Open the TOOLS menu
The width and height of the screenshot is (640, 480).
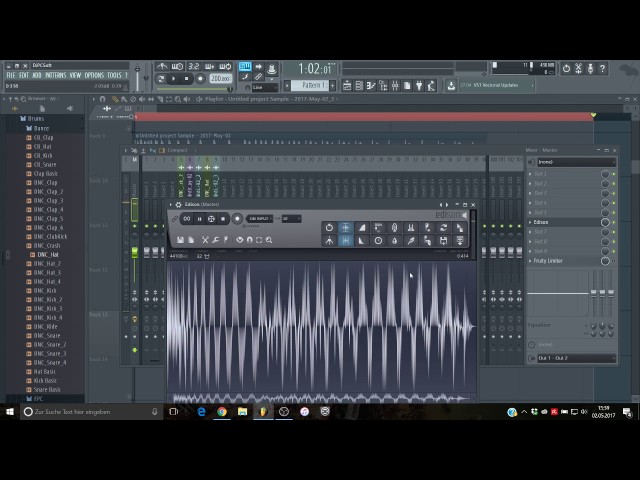(x=114, y=75)
